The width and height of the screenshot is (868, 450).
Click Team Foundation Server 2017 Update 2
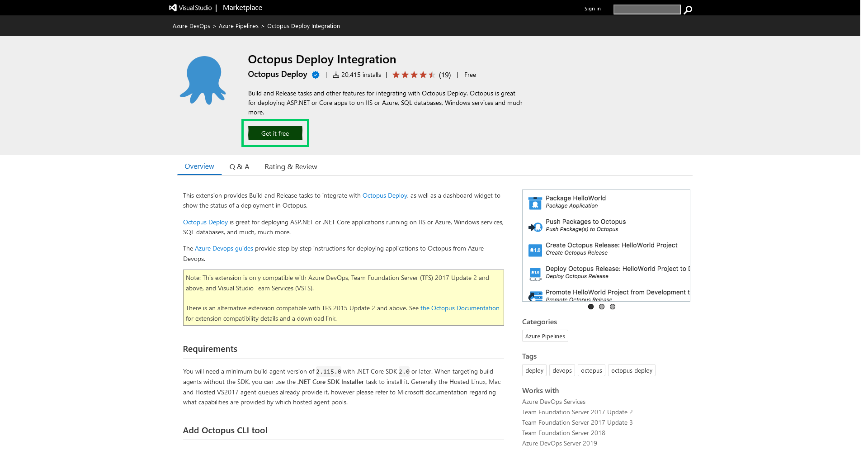click(x=577, y=412)
